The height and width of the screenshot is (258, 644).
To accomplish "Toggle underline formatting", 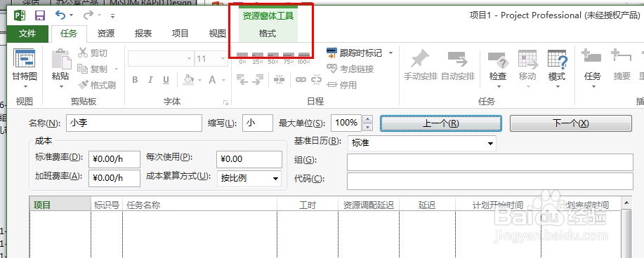I will pyautogui.click(x=166, y=80).
